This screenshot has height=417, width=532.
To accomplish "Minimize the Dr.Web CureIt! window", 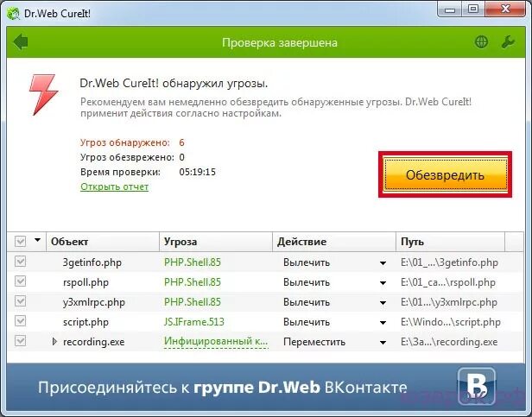I will (450, 9).
